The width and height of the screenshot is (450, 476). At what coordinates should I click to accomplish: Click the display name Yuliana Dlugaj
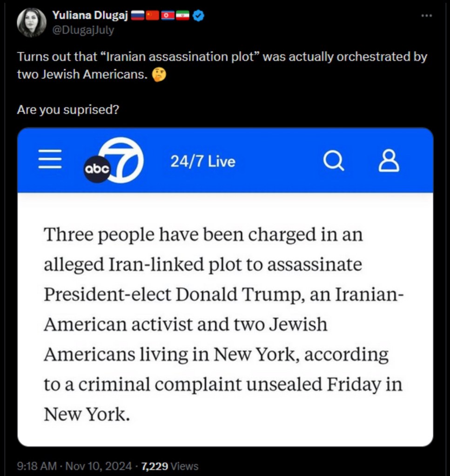tap(89, 16)
